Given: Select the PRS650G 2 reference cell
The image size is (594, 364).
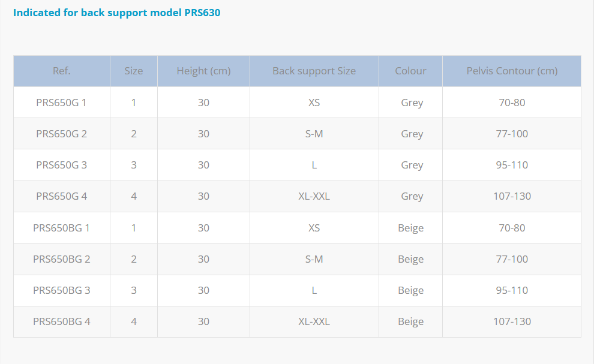Looking at the screenshot, I should pos(61,134).
